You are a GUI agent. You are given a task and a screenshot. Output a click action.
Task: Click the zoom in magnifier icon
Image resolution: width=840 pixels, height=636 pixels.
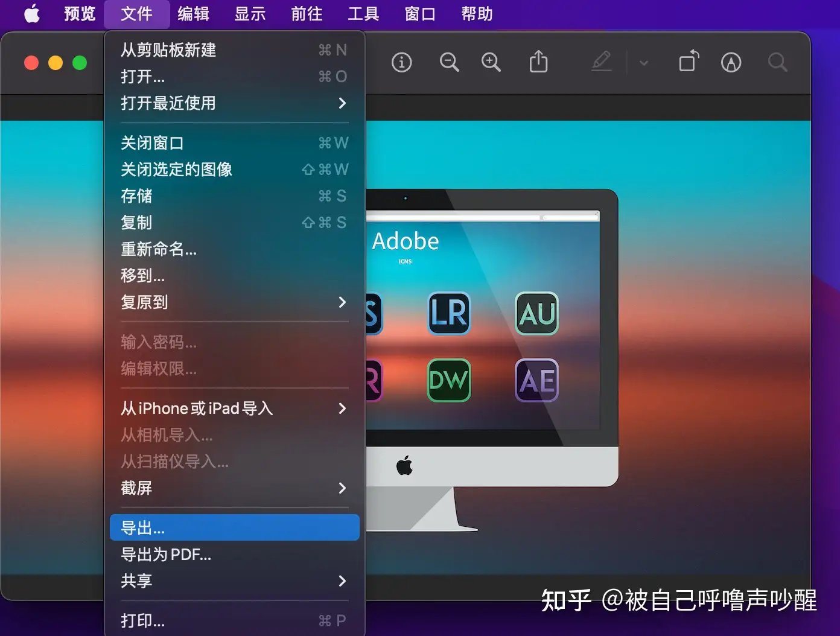491,62
